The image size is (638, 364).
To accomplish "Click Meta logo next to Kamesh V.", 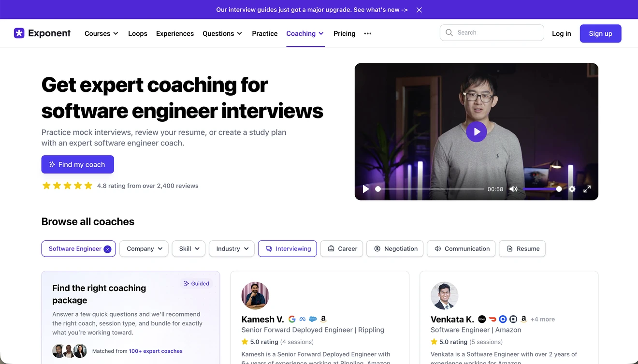I will [x=303, y=319].
